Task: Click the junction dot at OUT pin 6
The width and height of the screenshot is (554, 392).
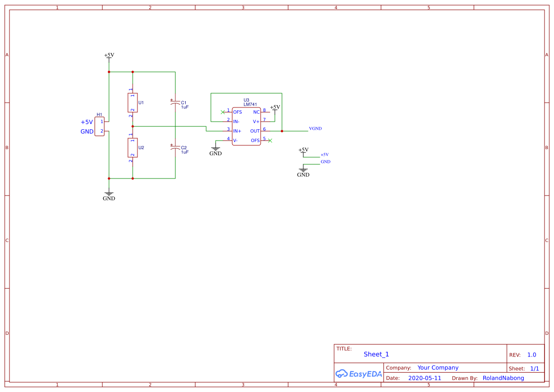Action: click(x=282, y=131)
